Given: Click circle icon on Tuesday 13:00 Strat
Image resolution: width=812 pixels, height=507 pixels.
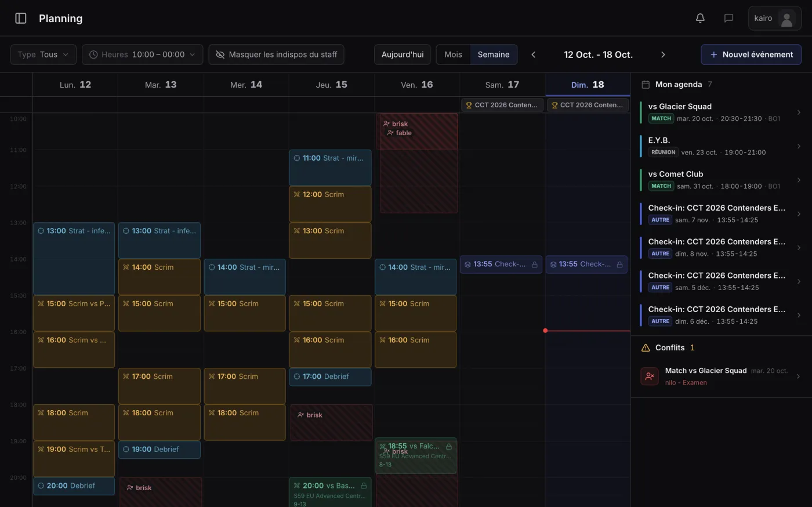Looking at the screenshot, I should click(x=126, y=231).
